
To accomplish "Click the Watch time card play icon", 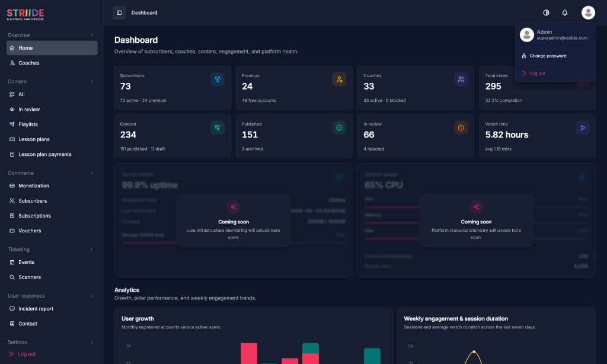I will (583, 128).
